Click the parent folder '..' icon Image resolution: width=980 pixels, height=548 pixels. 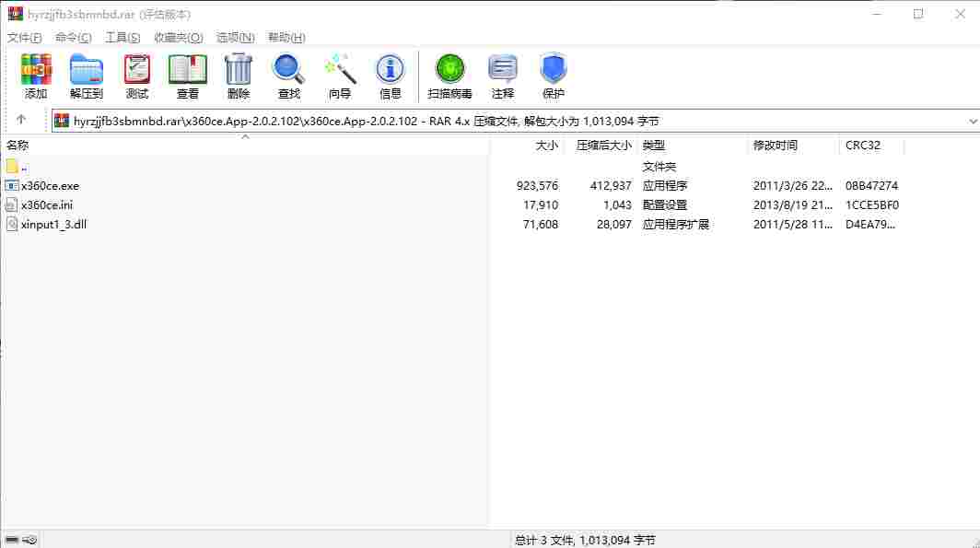tap(12, 166)
